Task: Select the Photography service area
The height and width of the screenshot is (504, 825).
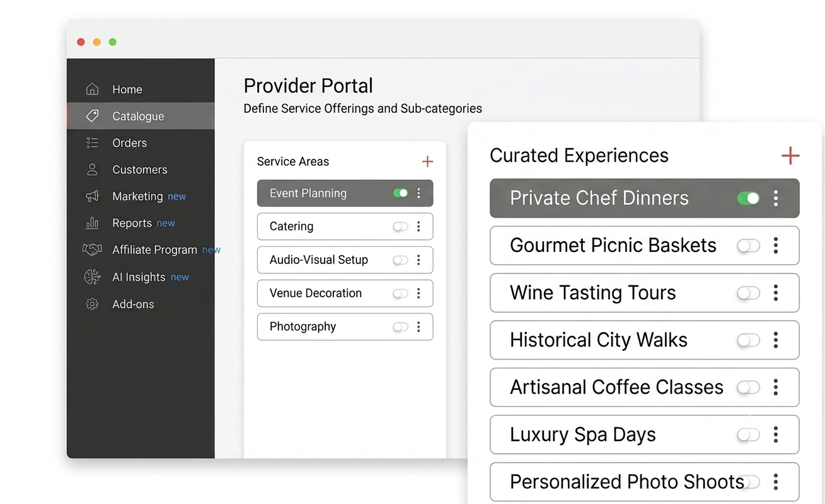Action: [345, 327]
